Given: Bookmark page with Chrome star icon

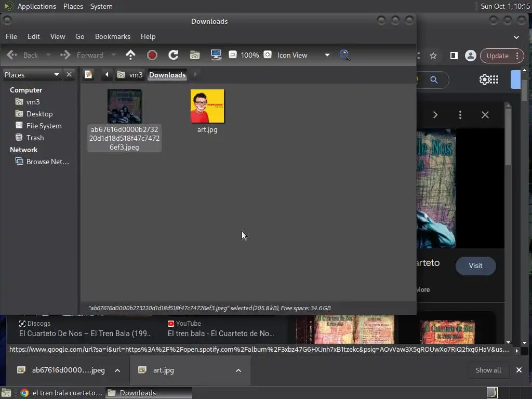Looking at the screenshot, I should click(433, 56).
